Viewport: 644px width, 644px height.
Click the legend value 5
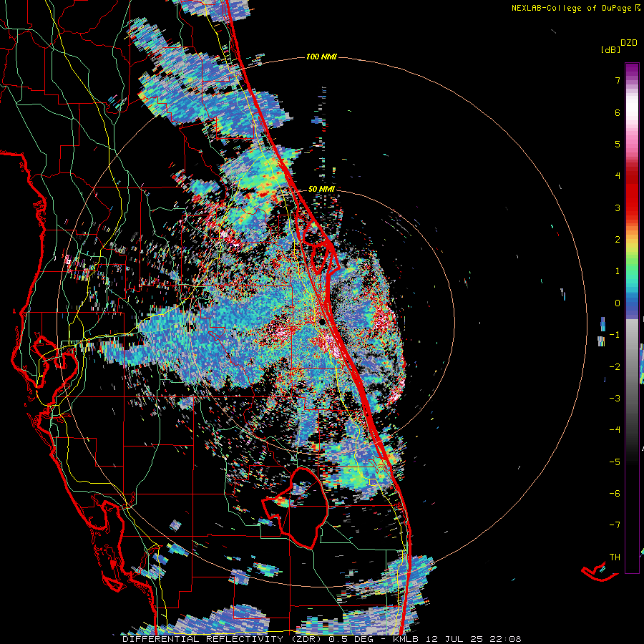tap(618, 144)
